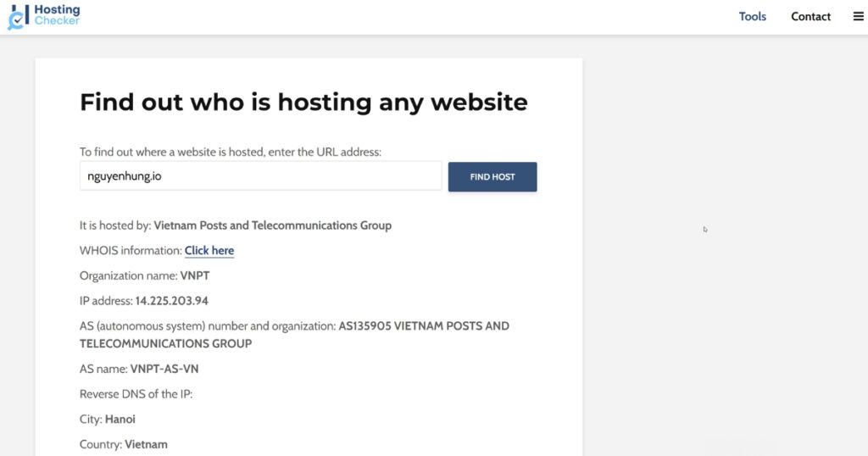Click the main page heading
868x456 pixels.
pyautogui.click(x=303, y=103)
